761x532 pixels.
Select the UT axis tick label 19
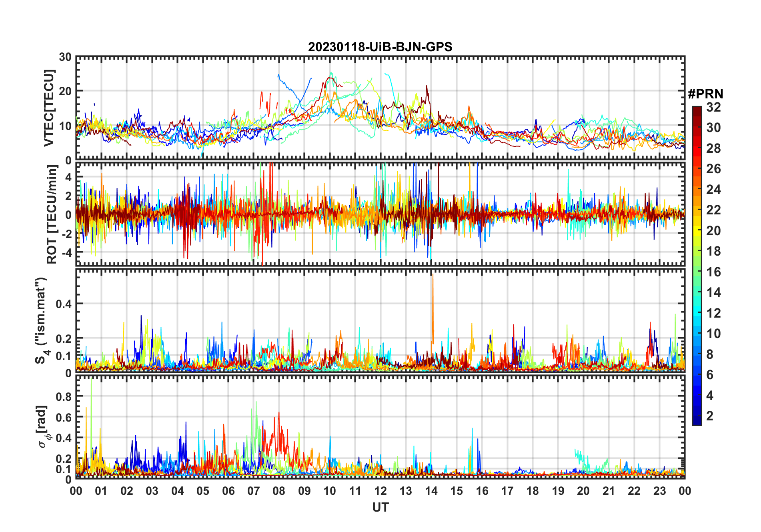558,491
